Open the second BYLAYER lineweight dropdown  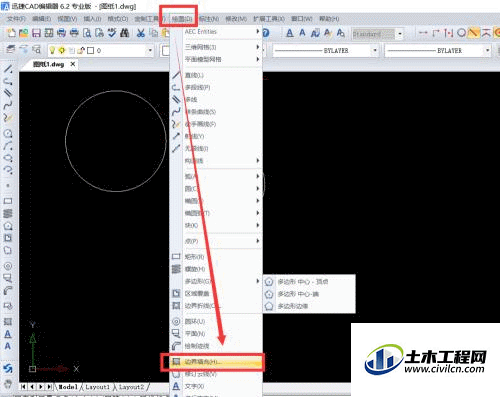click(488, 51)
